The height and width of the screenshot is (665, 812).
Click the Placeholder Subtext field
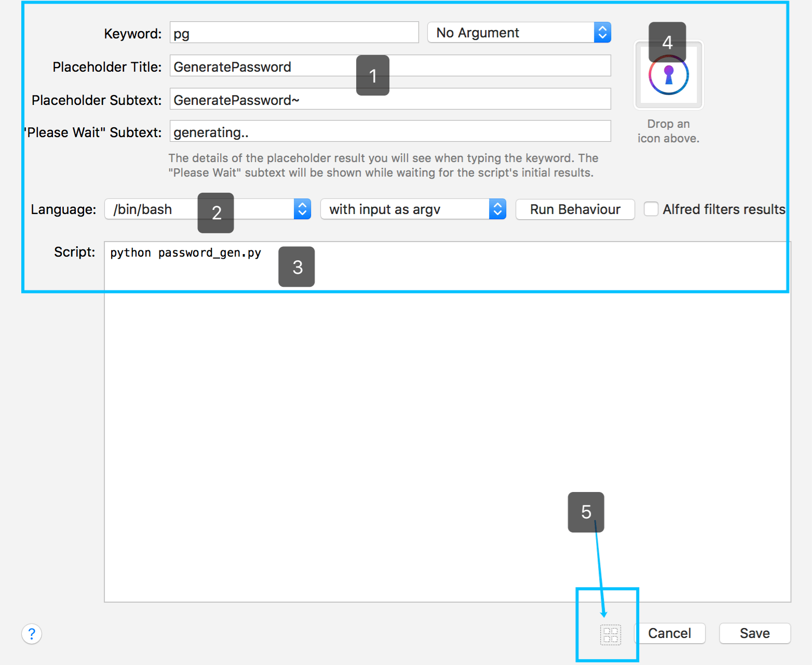[x=390, y=99]
